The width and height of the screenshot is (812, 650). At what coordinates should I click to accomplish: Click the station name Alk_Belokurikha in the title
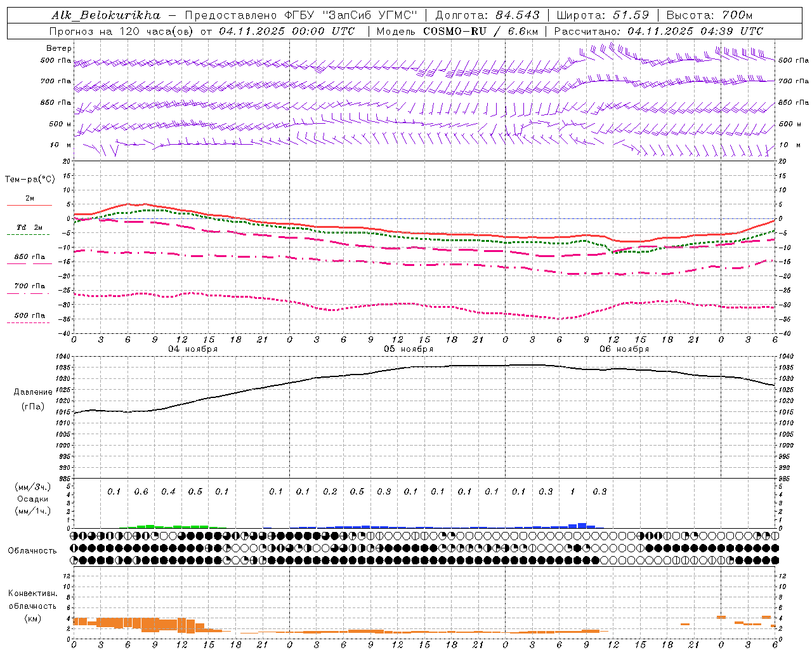[106, 15]
